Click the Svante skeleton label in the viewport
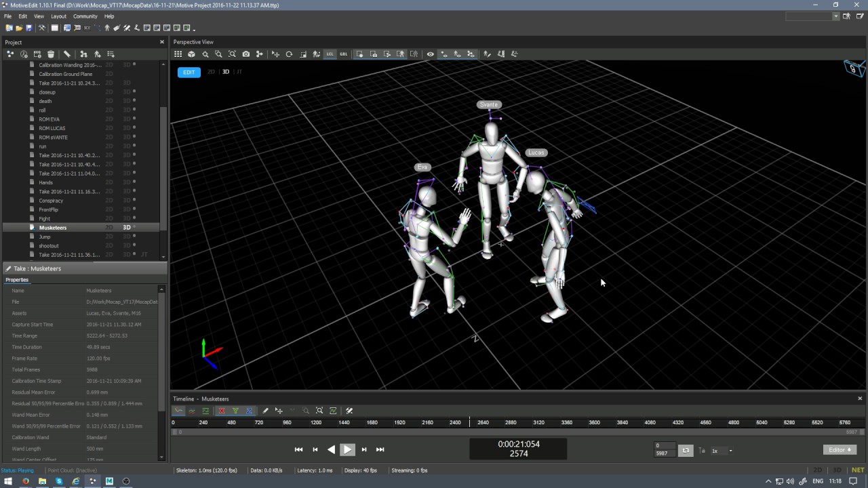 point(489,104)
